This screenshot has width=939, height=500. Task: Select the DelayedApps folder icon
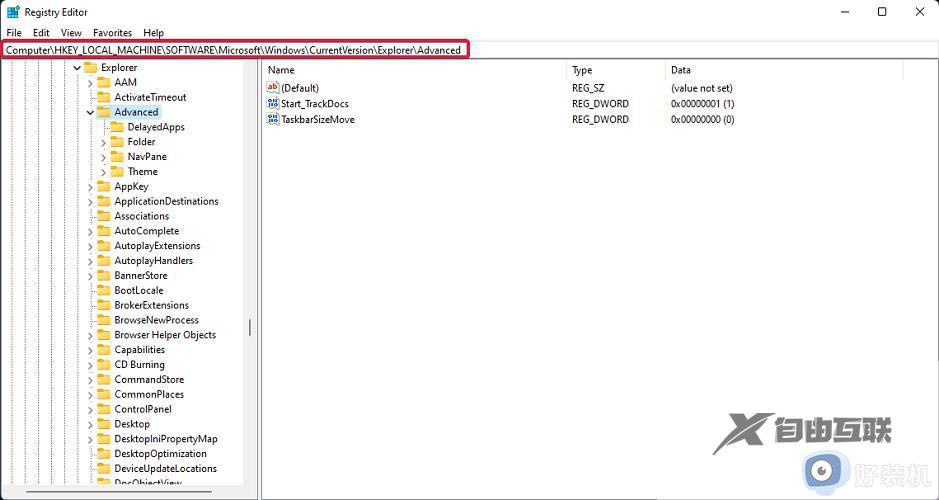[117, 127]
